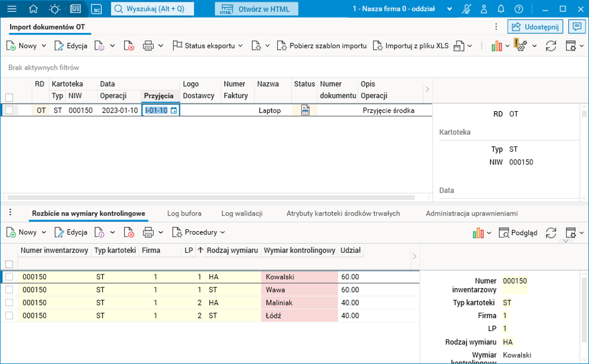Viewport: 589px width, 364px height.
Task: Open the comments chat icon
Action: 576,27
